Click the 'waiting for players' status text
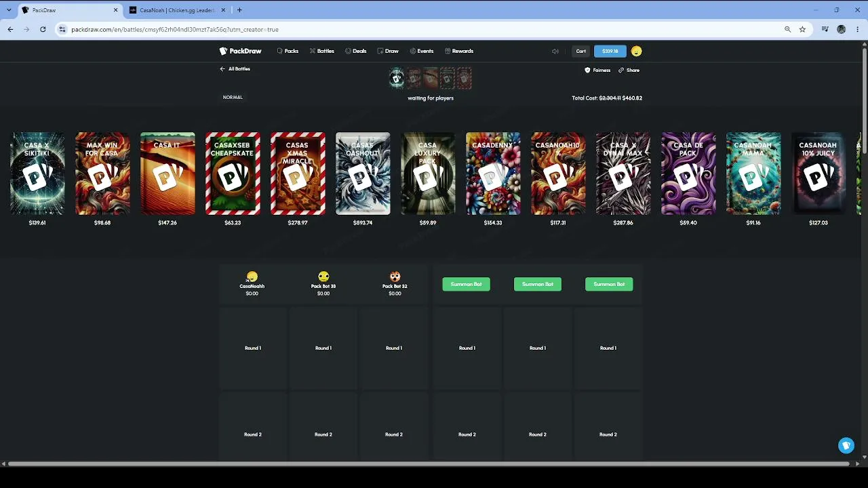 [x=431, y=98]
